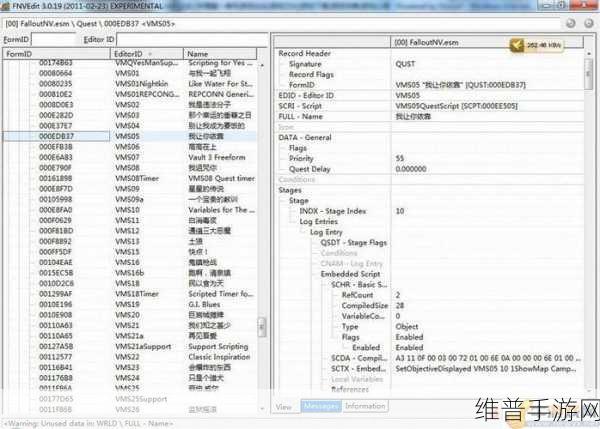Select record 000EFB3B VMS06
The width and height of the screenshot is (600, 429).
pos(130,147)
